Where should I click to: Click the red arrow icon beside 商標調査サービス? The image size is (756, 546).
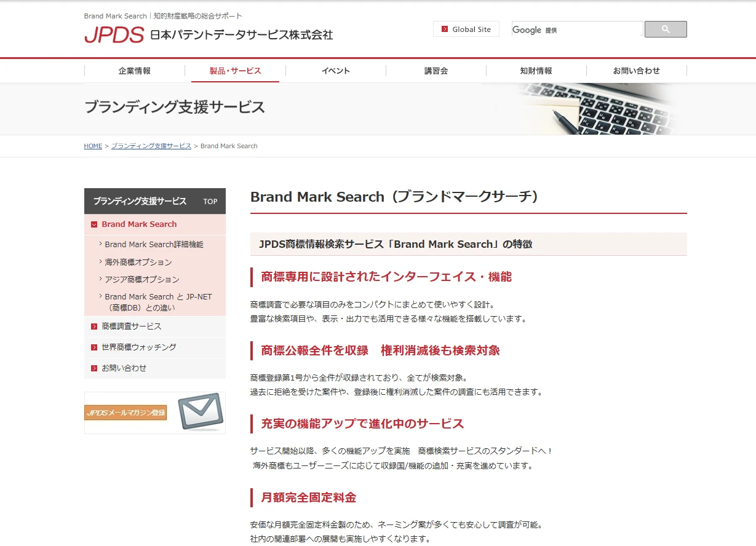coord(94,326)
